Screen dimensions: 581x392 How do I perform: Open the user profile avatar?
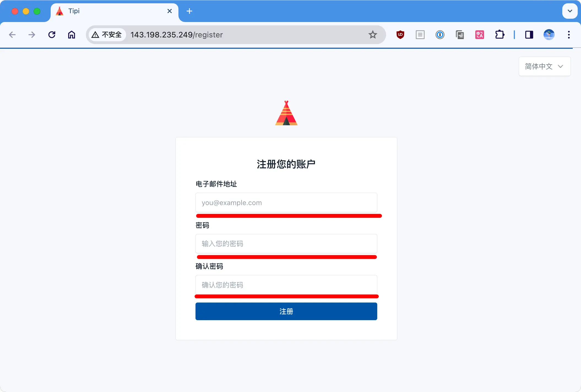[x=549, y=35]
